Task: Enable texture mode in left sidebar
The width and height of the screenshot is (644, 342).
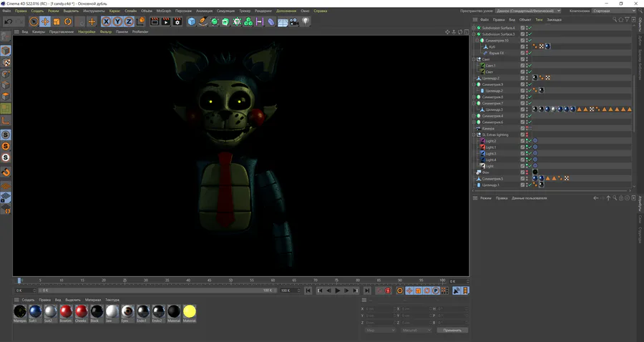Action: point(6,62)
